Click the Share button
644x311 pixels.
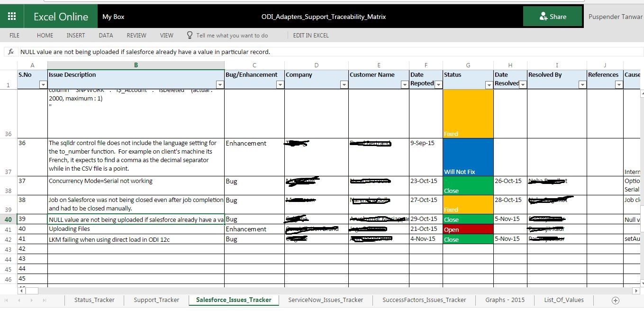[x=553, y=17]
